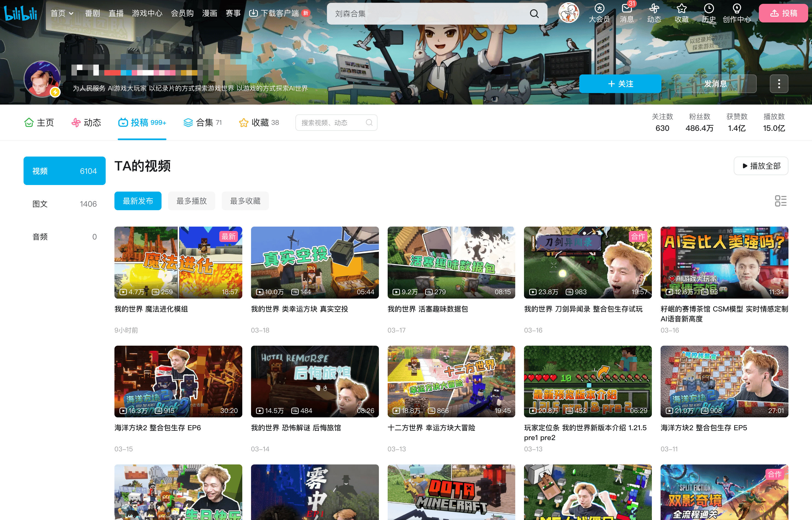
Task: Click the 播放全部 play all button
Action: click(761, 166)
